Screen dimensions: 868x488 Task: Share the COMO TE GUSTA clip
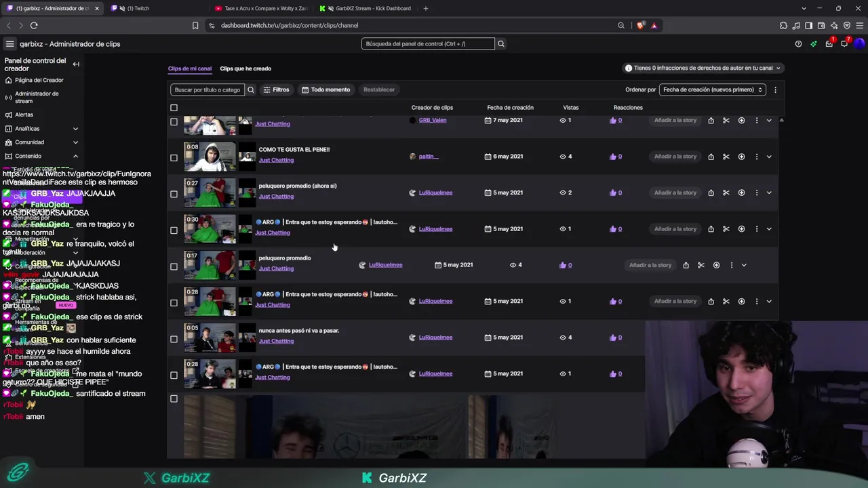[711, 157]
